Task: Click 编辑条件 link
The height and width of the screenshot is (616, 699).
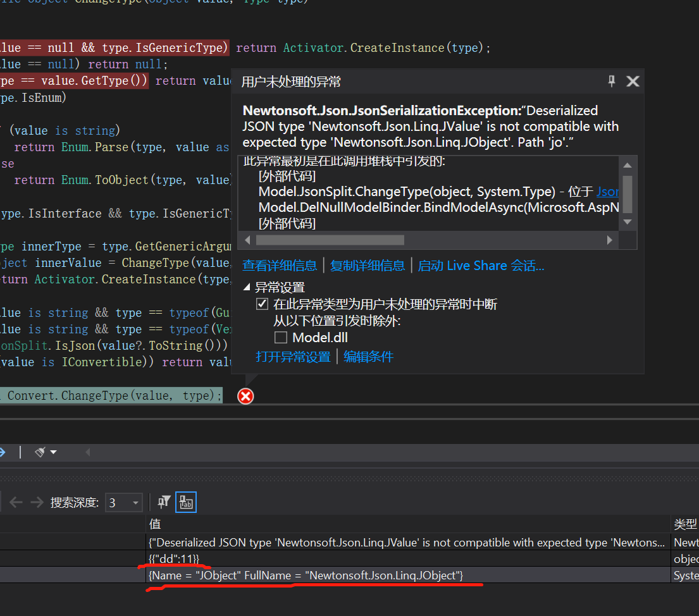Action: click(x=368, y=357)
